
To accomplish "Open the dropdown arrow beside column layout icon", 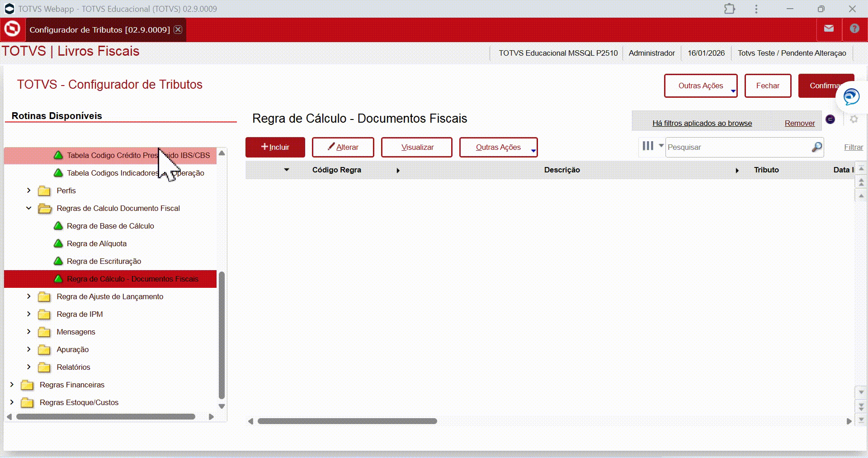I will click(x=661, y=146).
